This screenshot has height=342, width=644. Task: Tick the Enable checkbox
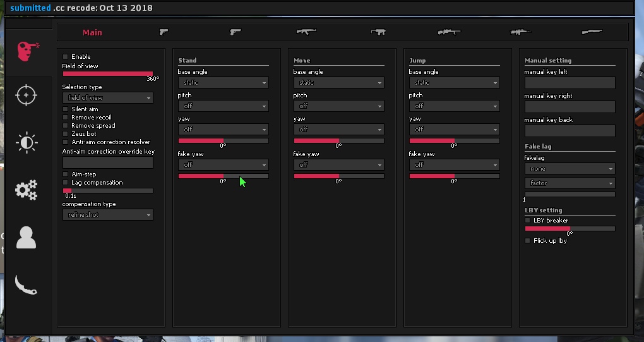[x=66, y=57]
